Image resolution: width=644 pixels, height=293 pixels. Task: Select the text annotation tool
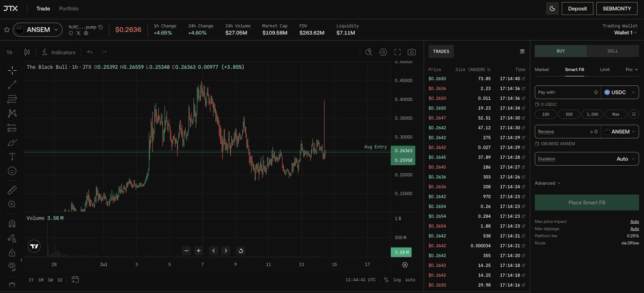point(12,157)
